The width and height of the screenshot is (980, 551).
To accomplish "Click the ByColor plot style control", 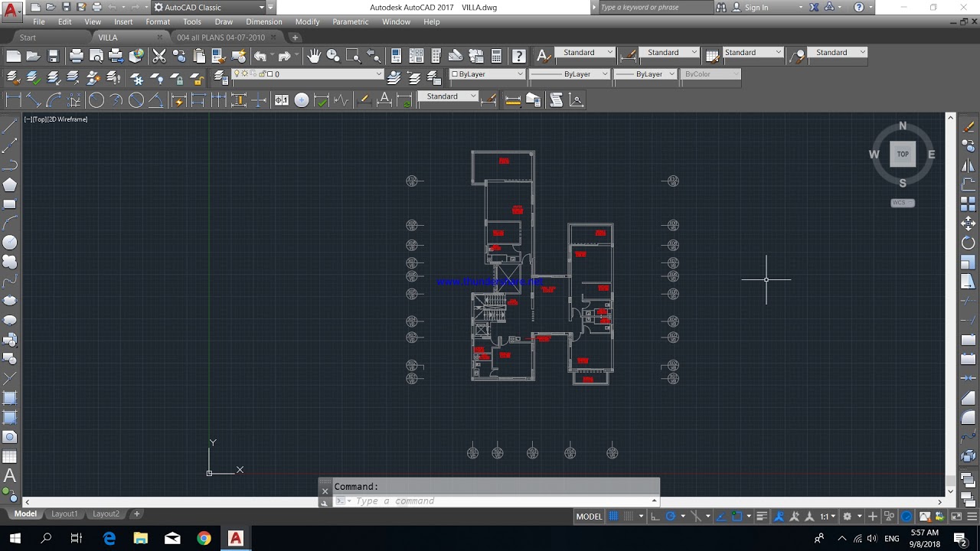I will tap(710, 74).
